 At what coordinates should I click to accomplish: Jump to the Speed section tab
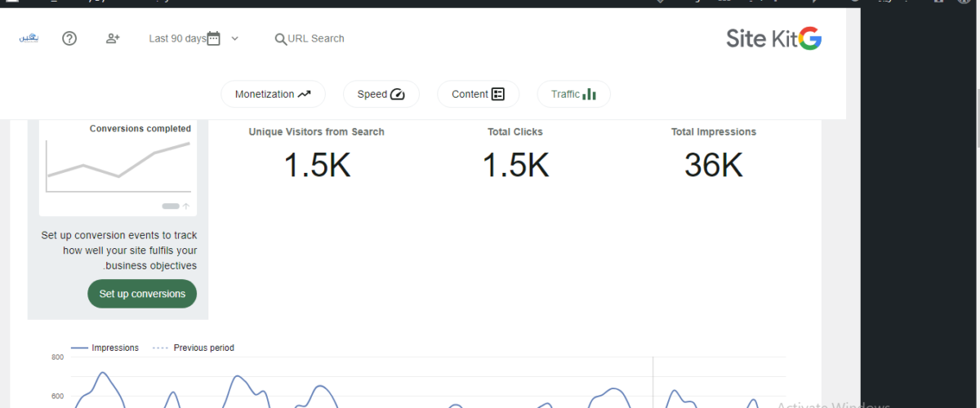[x=381, y=94]
